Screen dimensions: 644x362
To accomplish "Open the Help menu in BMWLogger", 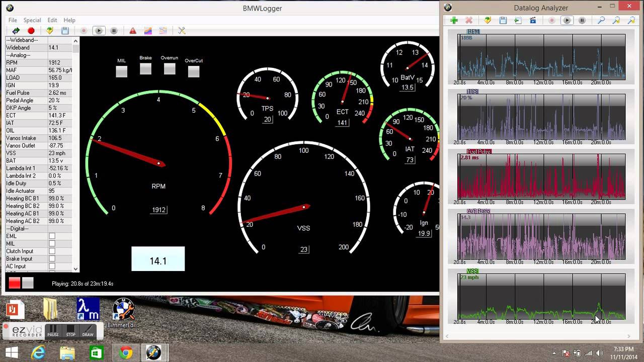I will pos(69,20).
